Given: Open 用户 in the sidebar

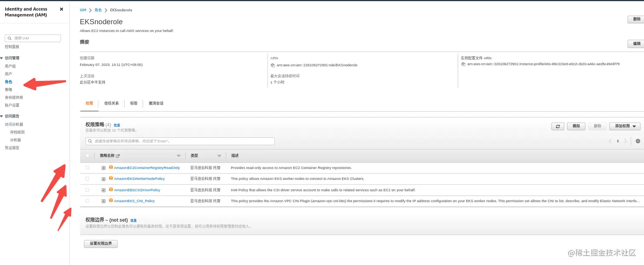Looking at the screenshot, I should coord(8,74).
